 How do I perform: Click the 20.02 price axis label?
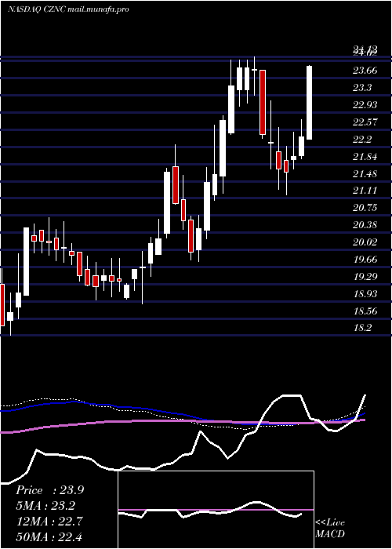(365, 242)
